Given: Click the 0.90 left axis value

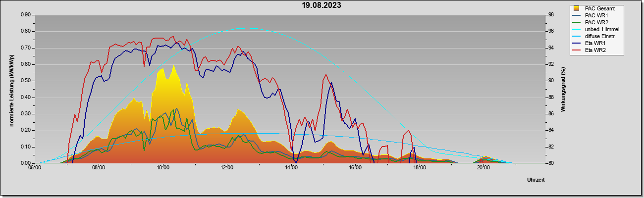Looking at the screenshot, I should (25, 15).
